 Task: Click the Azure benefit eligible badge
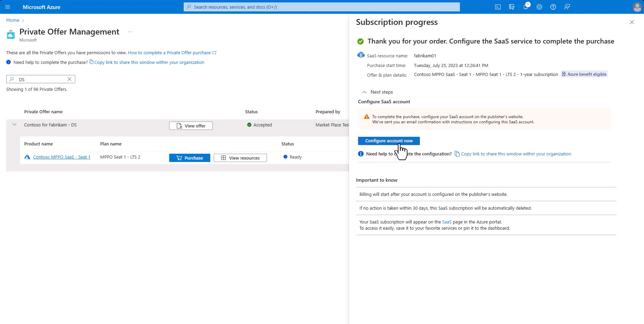click(x=584, y=74)
